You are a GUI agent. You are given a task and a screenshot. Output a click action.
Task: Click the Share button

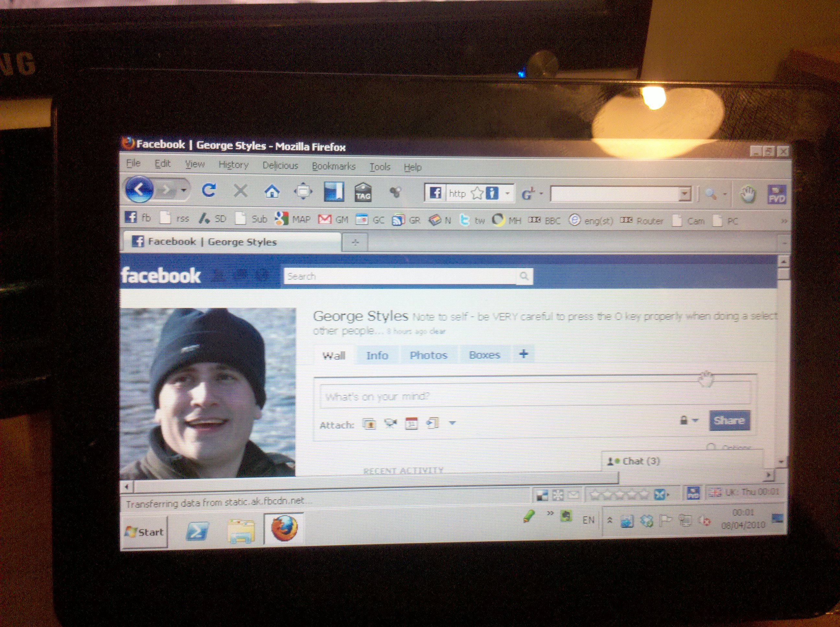pos(729,420)
